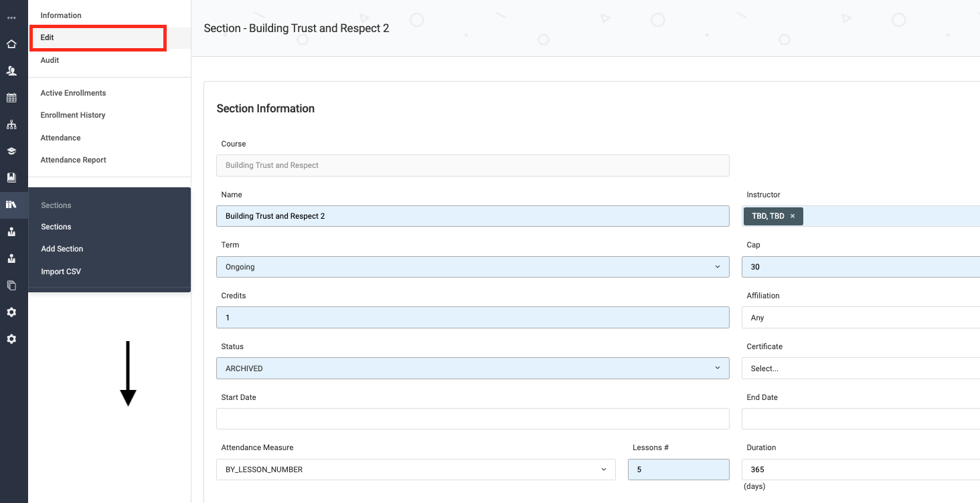This screenshot has height=503, width=980.
Task: Select Active Enrollments in side menu
Action: tap(73, 93)
